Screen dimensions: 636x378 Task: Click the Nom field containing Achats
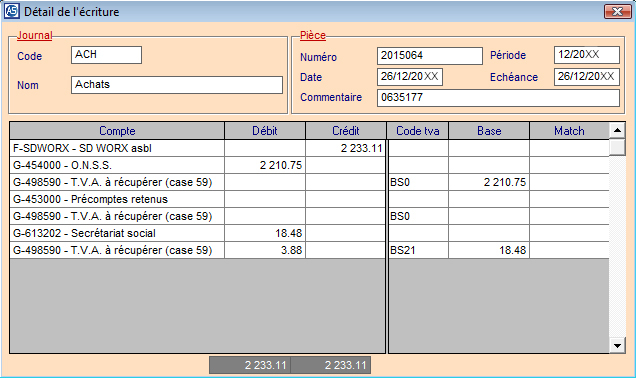coord(177,85)
